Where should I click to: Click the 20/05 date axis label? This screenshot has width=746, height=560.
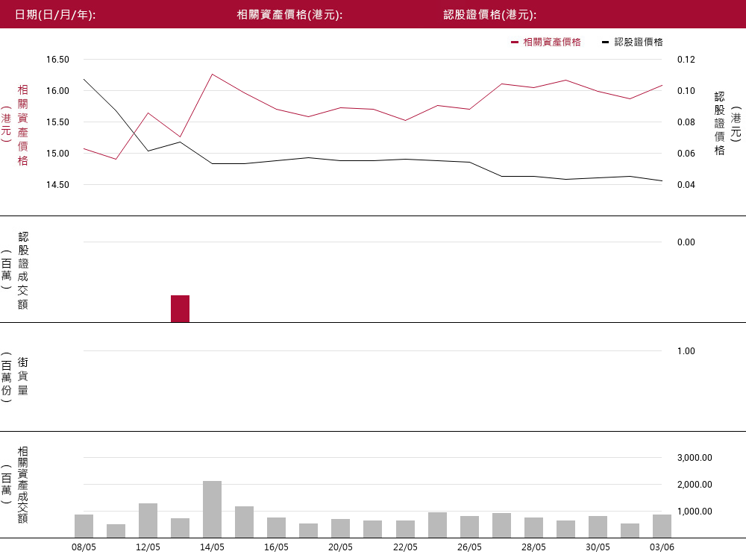coord(340,547)
